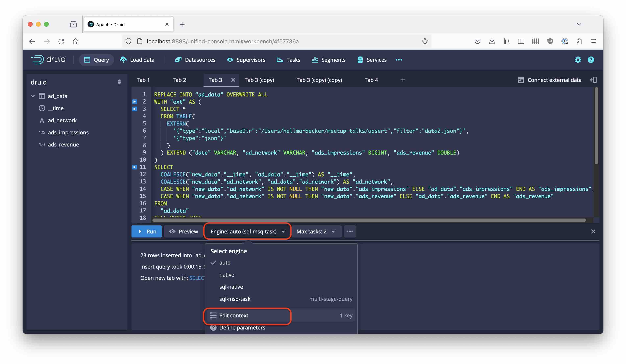Viewport: 626px width, 364px height.
Task: Click the run-fragment arrow on line 11
Action: [x=135, y=167]
